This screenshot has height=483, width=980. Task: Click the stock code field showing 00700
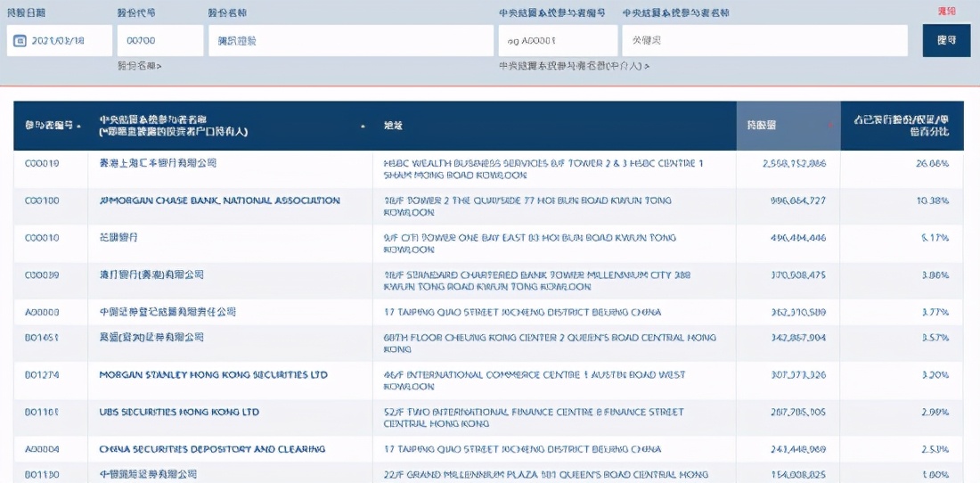pos(160,41)
